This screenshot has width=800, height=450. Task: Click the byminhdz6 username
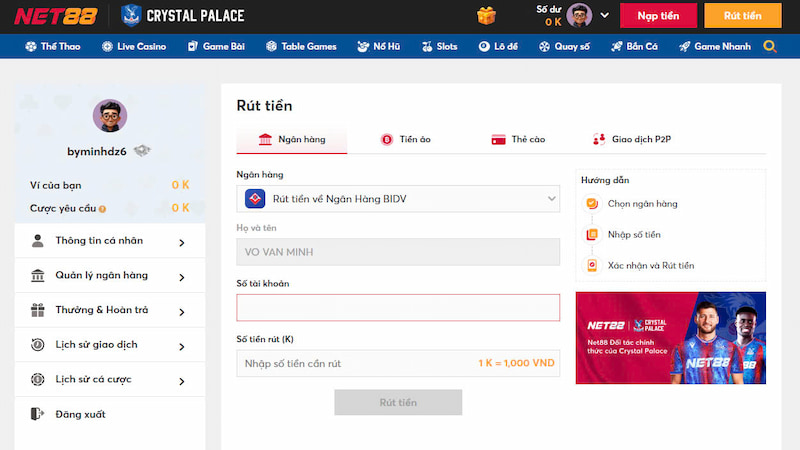coord(97,152)
